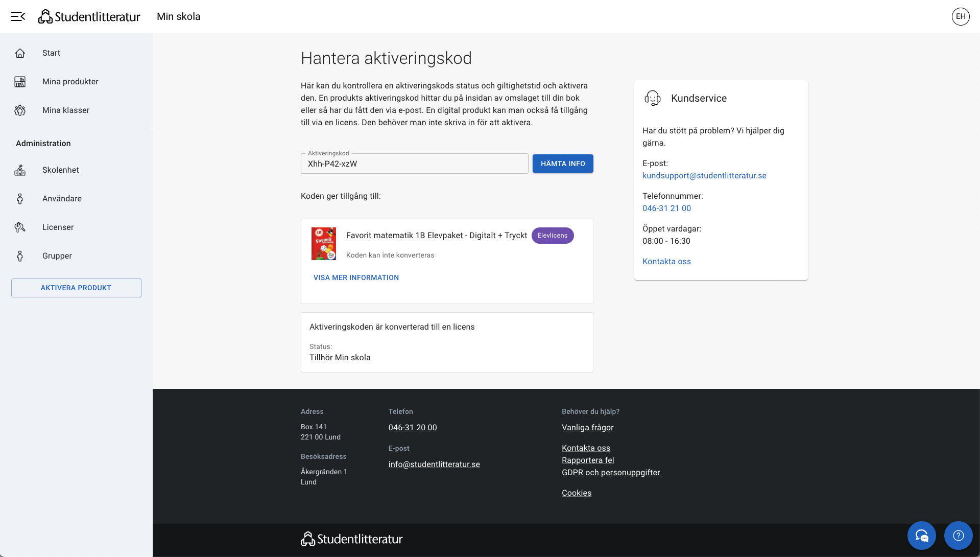Go to Grupper in the sidebar
Viewport: 980px width, 557px height.
(57, 256)
